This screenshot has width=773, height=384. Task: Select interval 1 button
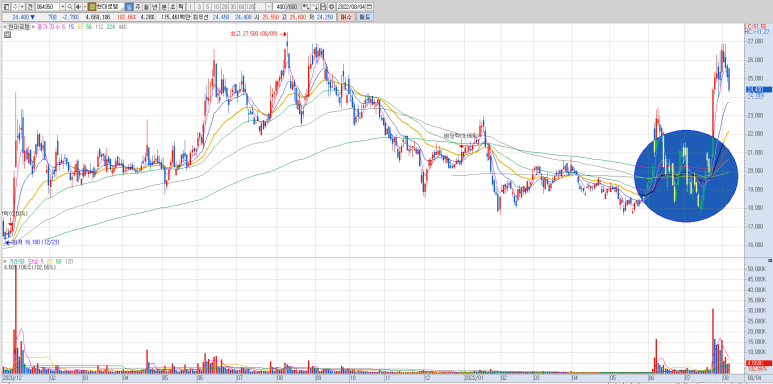tap(190, 7)
